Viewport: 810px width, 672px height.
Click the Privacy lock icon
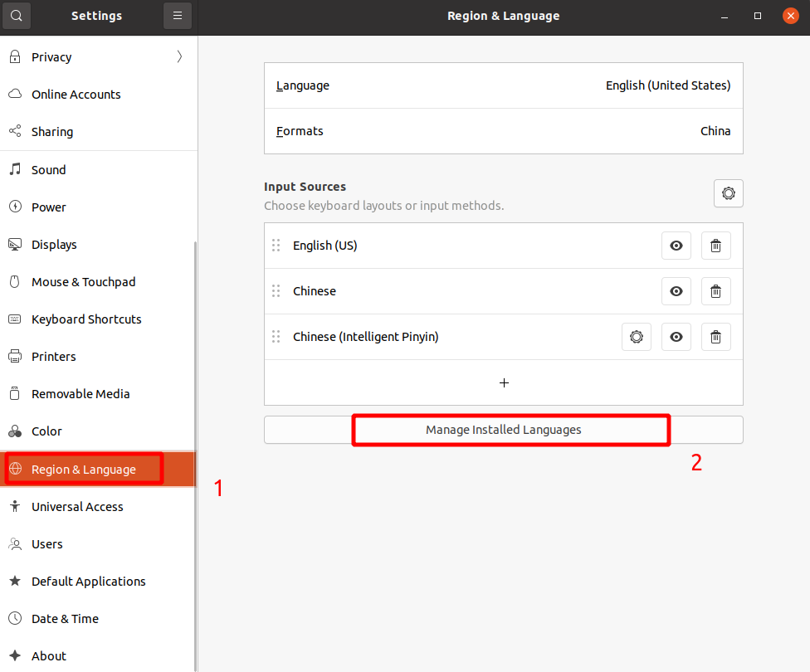(15, 56)
